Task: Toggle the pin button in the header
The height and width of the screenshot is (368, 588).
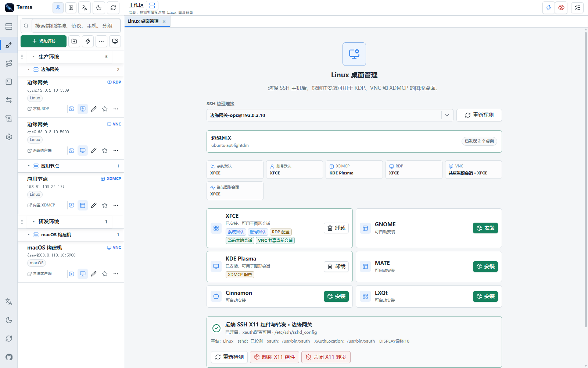Action: (x=58, y=7)
